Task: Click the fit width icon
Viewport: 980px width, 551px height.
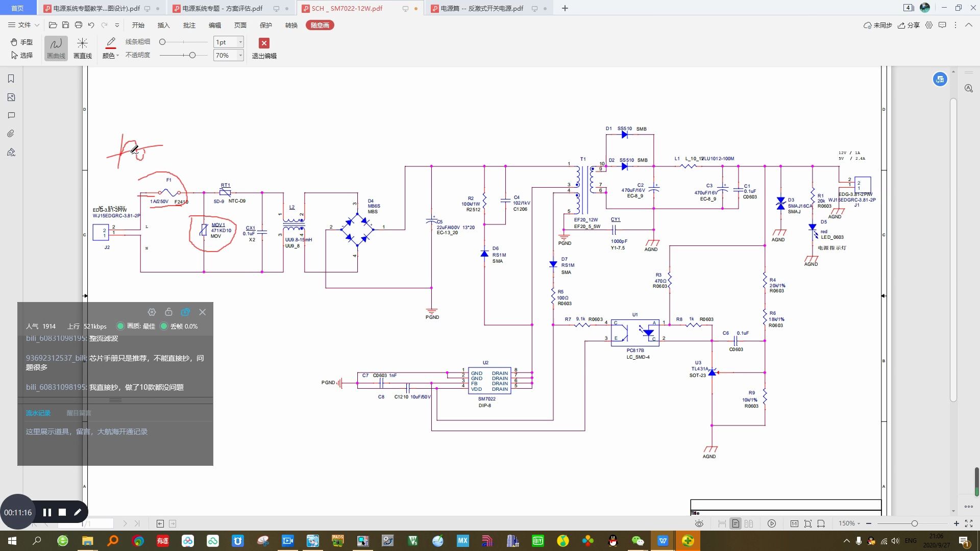Action: pyautogui.click(x=821, y=523)
